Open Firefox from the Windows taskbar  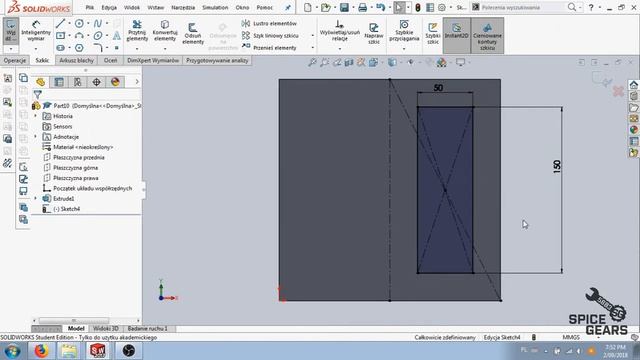click(41, 351)
